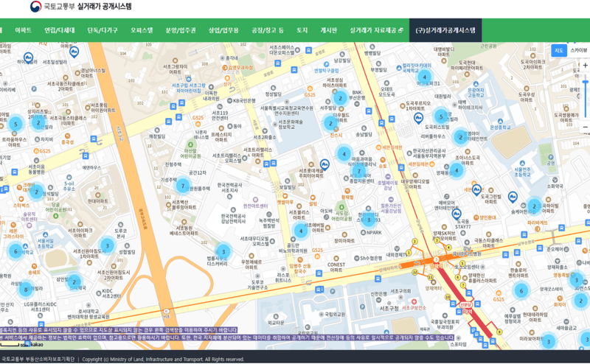This screenshot has height=364, width=590.
Task: Open cluster 3 above NPARK
Action: (x=369, y=220)
